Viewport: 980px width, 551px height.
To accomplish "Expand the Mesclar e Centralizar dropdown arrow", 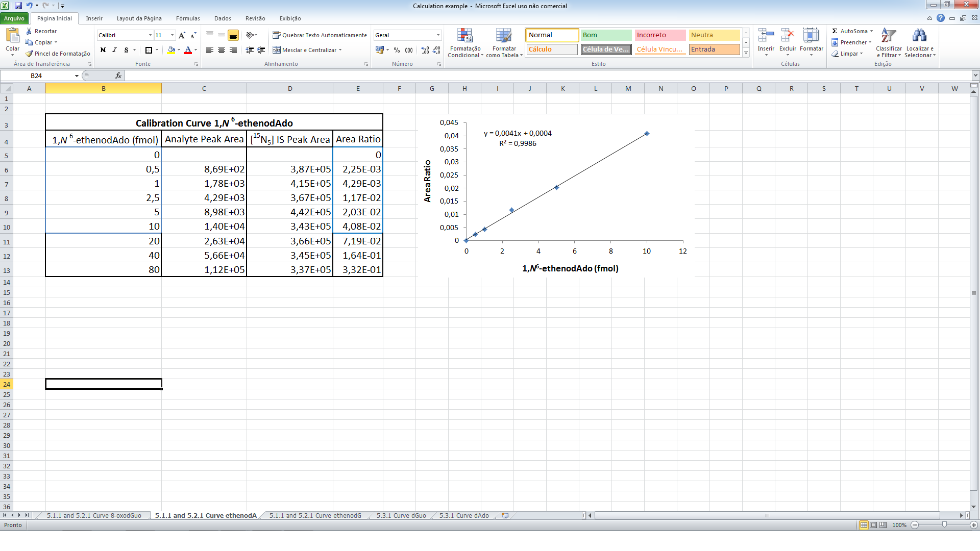I will click(340, 50).
